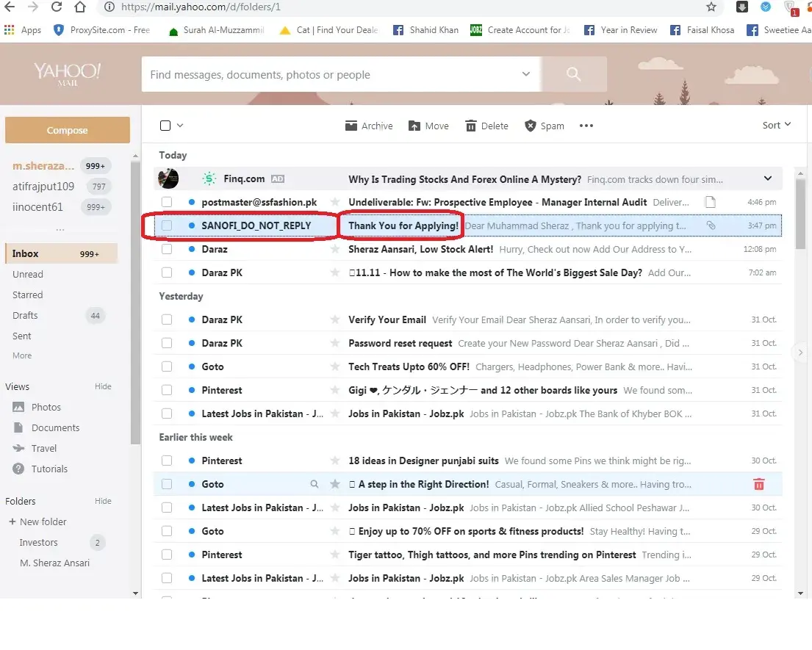The width and height of the screenshot is (812, 650).
Task: Click the Move folder icon
Action: [x=414, y=126]
